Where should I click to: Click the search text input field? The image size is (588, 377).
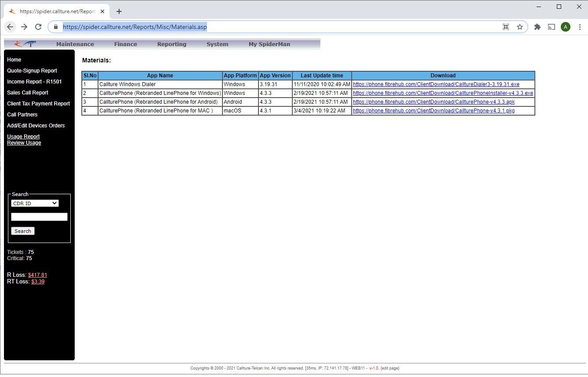tap(39, 217)
